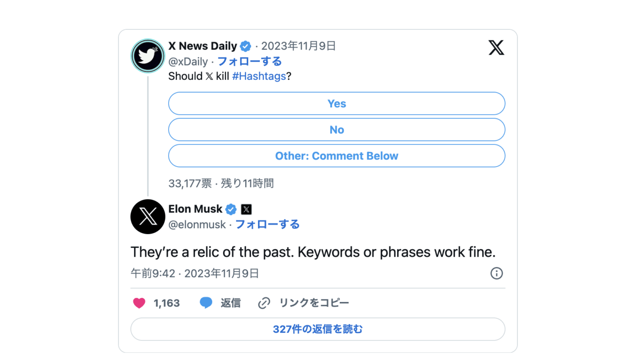Follow @xDaily via フォローする link
The image size is (617, 364).
249,62
